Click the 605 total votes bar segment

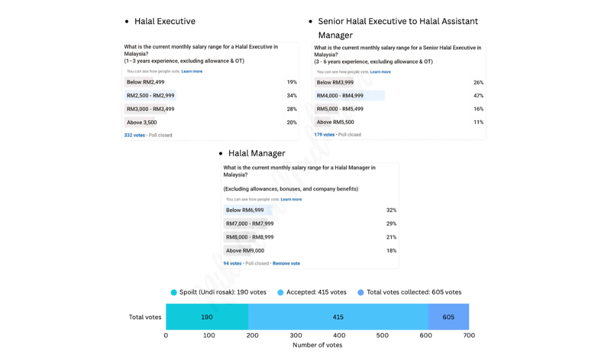449,317
